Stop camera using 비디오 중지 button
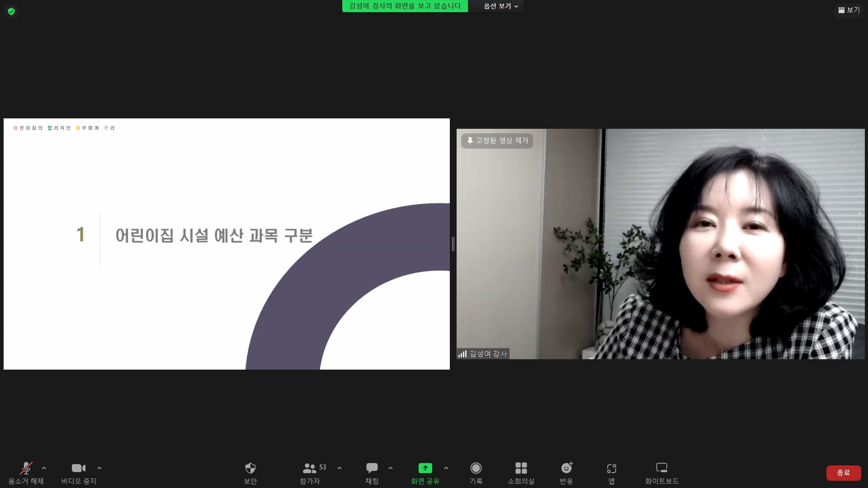The height and width of the screenshot is (488, 868). pyautogui.click(x=79, y=473)
